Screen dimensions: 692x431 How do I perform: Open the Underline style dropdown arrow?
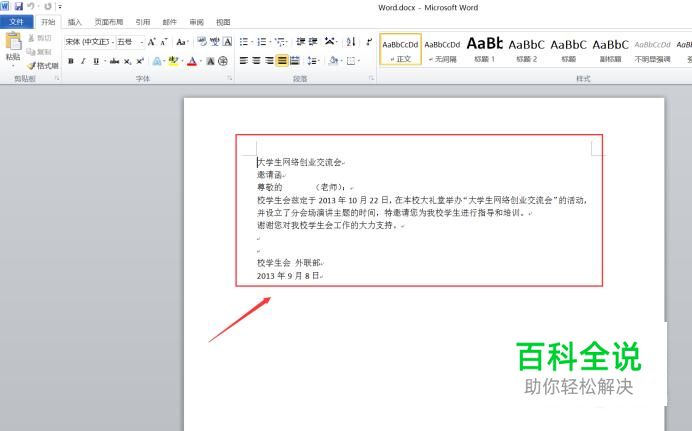click(105, 61)
